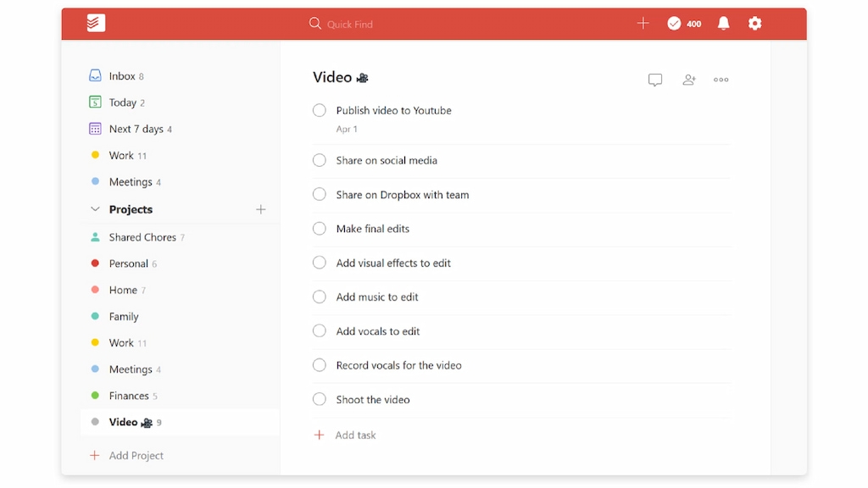Mark 'Shoot the video' as complete

click(x=320, y=399)
